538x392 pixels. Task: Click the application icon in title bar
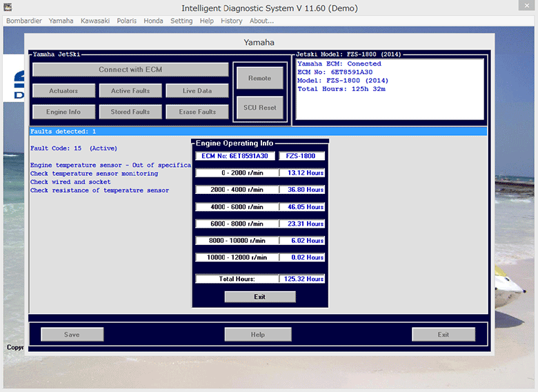tap(8, 7)
